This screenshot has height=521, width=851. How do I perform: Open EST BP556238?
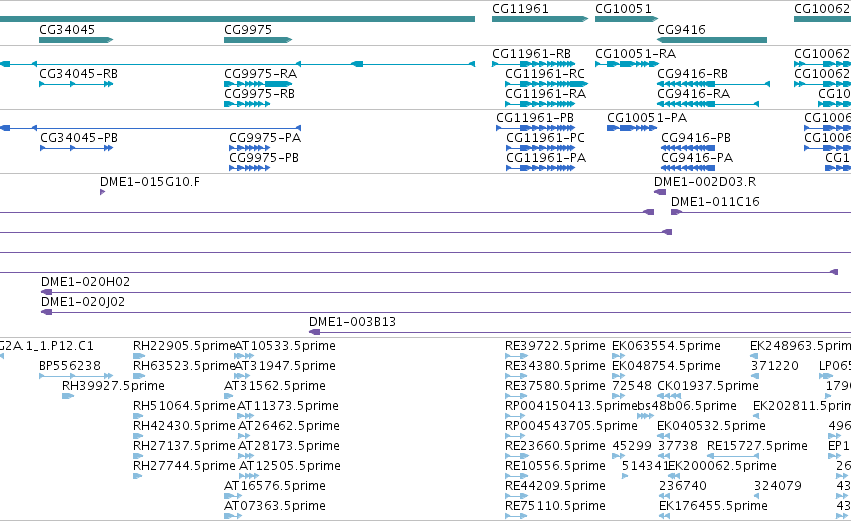[69, 366]
